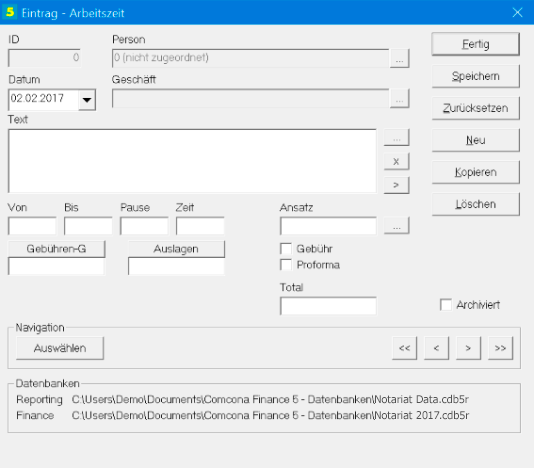Viewport: 534px width, 468px height.
Task: Go to previous record with < button
Action: [437, 348]
